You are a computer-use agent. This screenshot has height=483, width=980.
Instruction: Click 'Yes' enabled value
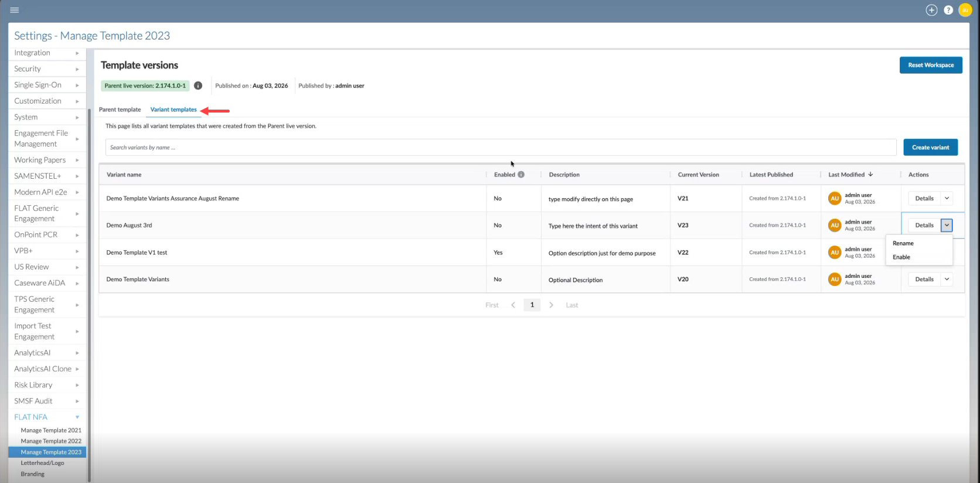(x=498, y=253)
